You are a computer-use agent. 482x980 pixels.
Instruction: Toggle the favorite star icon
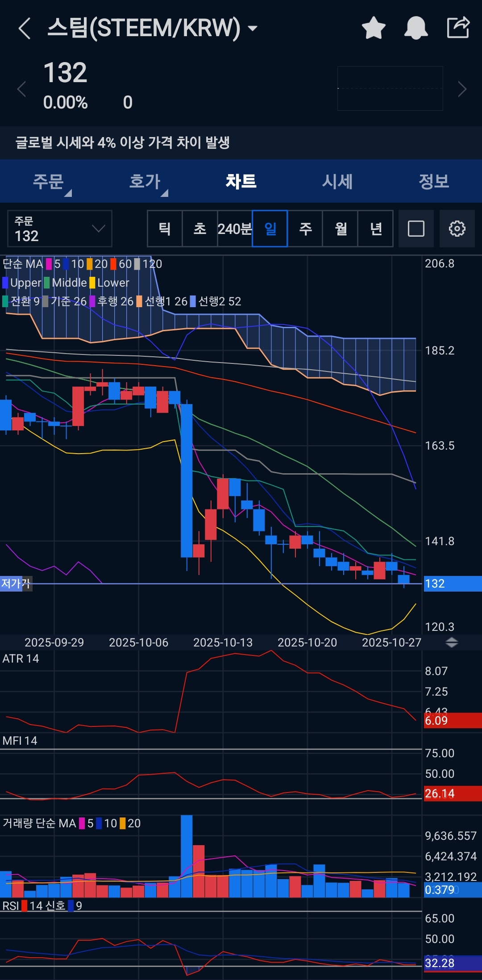coord(374,28)
